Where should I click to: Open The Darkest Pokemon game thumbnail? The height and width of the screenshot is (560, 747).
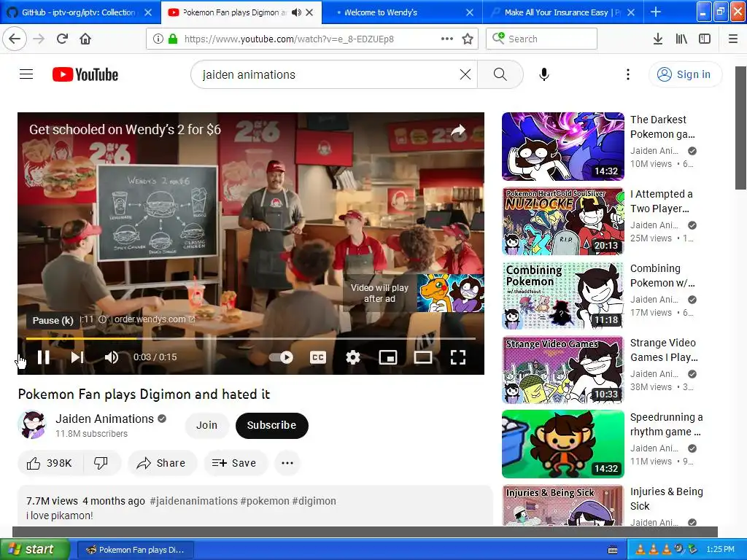[x=562, y=147]
